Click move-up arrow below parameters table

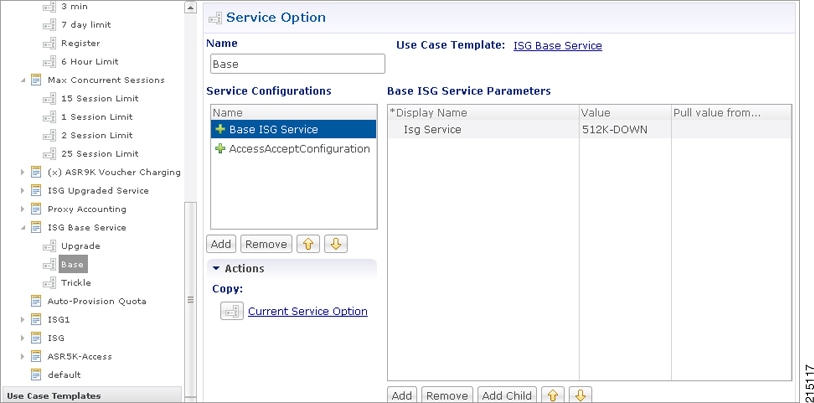[x=553, y=396]
